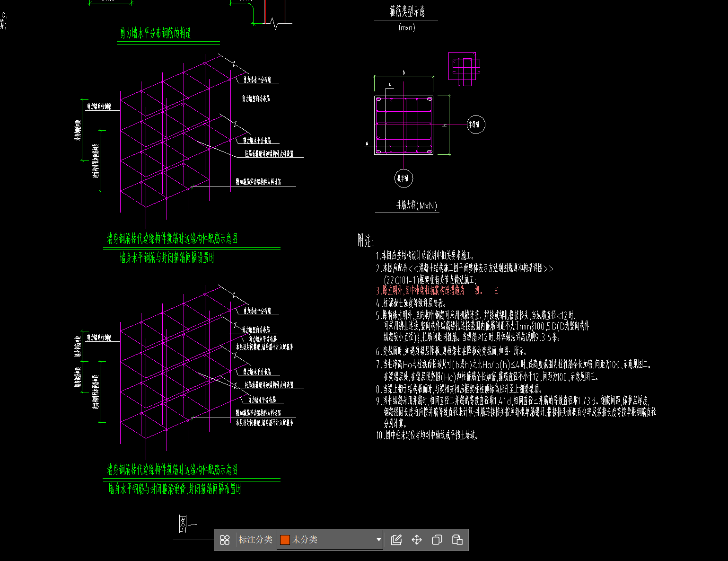Image resolution: width=728 pixels, height=561 pixels.
Task: Click the 附注: heading
Action: 366,241
